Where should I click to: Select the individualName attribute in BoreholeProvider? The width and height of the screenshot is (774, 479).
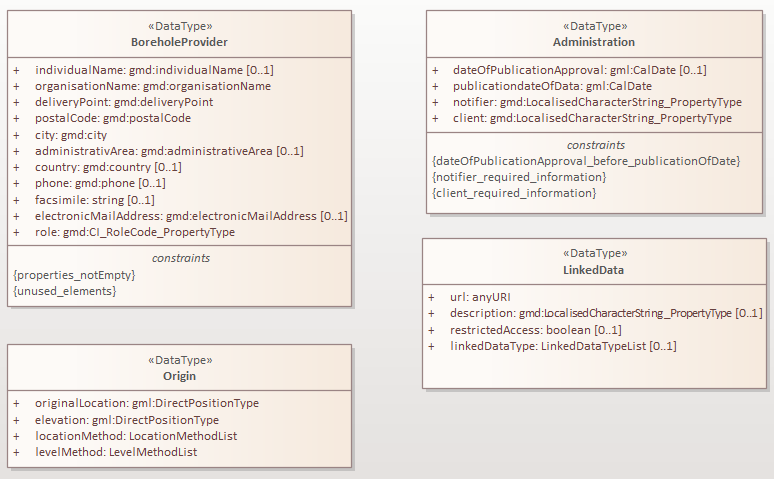point(154,70)
